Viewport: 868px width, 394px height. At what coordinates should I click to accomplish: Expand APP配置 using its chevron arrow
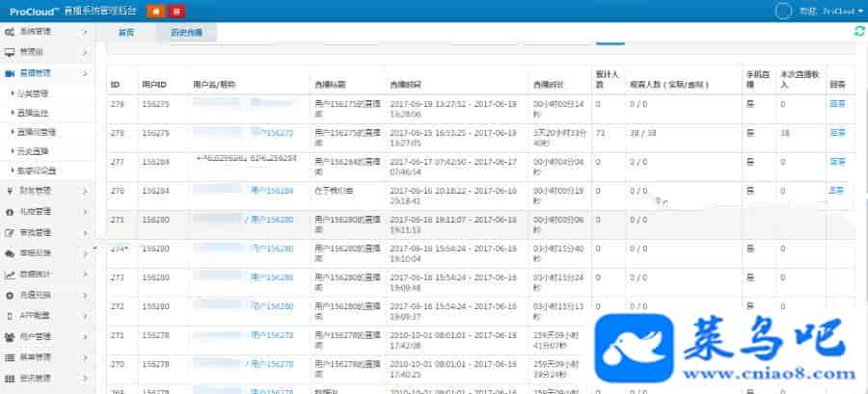pyautogui.click(x=85, y=316)
